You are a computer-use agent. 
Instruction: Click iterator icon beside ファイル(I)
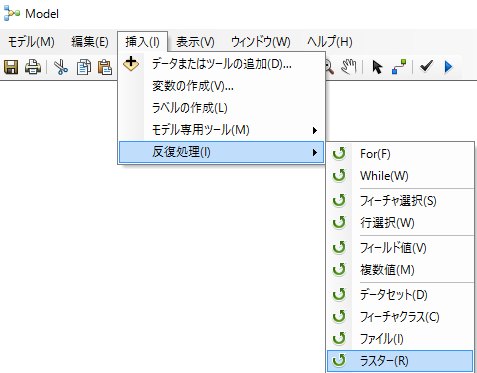pos(339,339)
